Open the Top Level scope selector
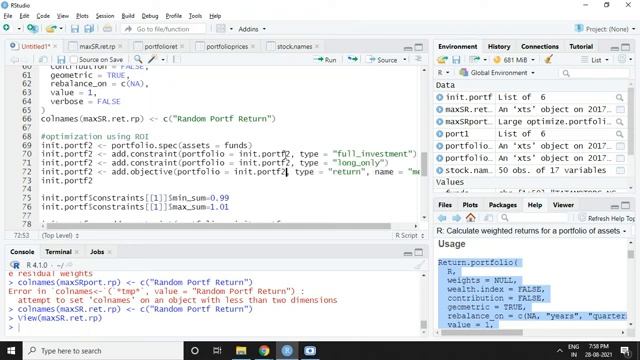The image size is (640, 360). 60,236
